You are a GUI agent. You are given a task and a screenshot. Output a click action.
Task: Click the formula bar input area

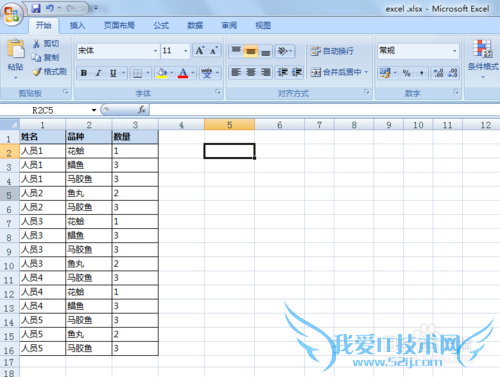click(325, 110)
